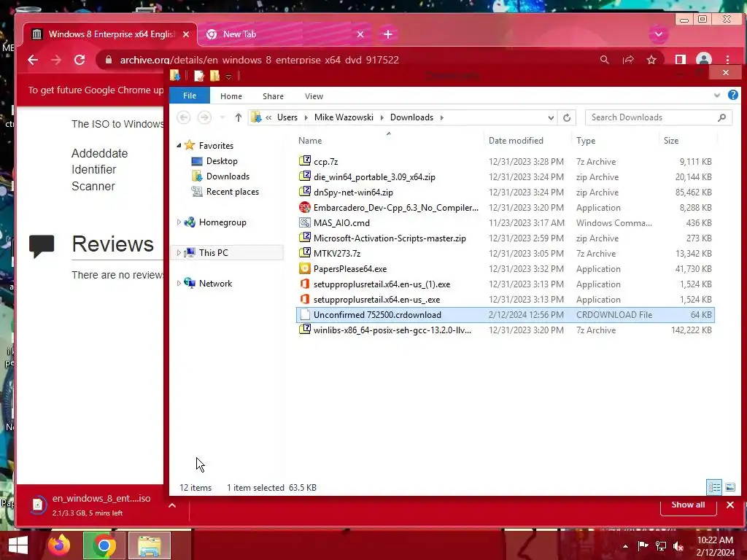Bookmark this page with star icon
Image resolution: width=747 pixels, height=560 pixels.
pos(651,60)
